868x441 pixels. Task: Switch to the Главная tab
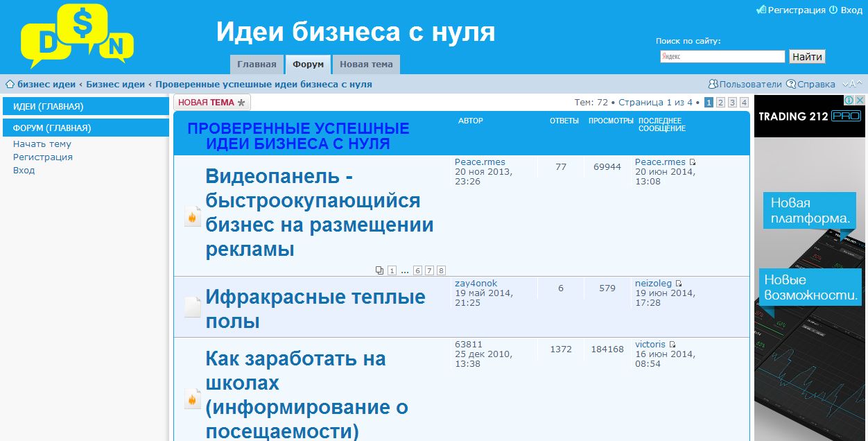point(257,64)
